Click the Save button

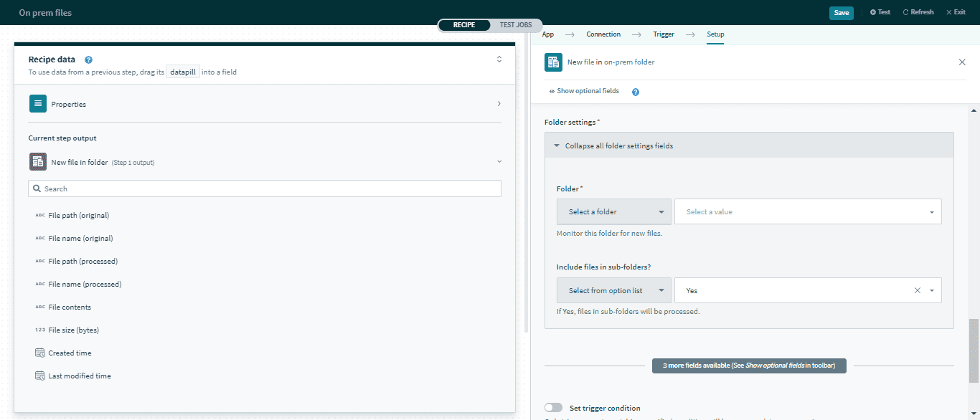coord(841,13)
